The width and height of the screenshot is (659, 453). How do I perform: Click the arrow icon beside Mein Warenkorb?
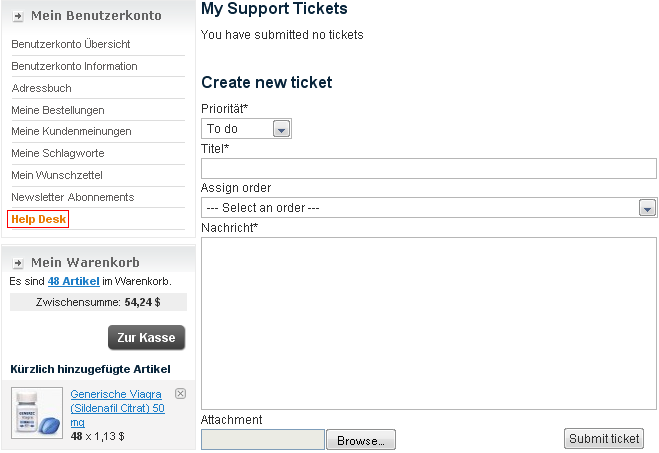pos(18,263)
